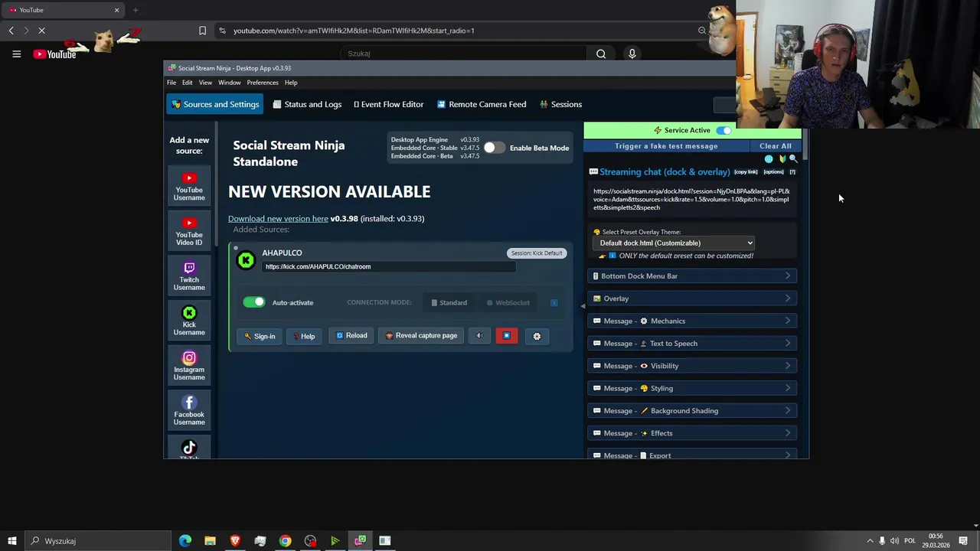Expand Message - Background Shading section
The image size is (980, 551).
coord(692,411)
